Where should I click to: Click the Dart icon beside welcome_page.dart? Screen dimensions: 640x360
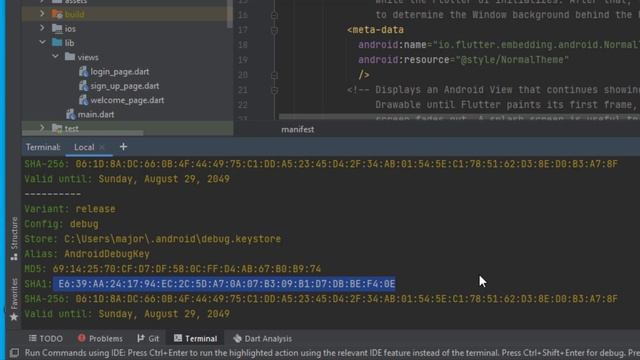coord(83,100)
